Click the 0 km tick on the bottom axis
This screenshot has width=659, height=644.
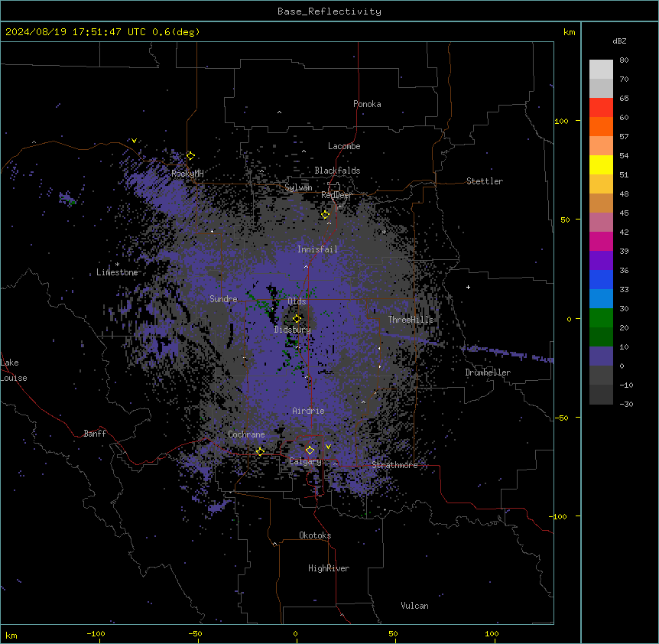pos(295,633)
